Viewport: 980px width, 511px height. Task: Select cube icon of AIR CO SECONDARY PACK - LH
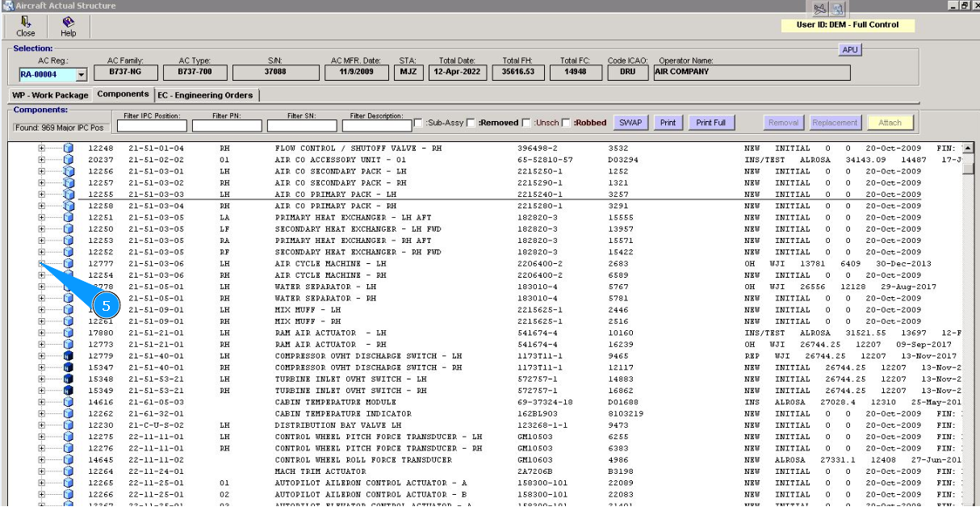tap(69, 171)
